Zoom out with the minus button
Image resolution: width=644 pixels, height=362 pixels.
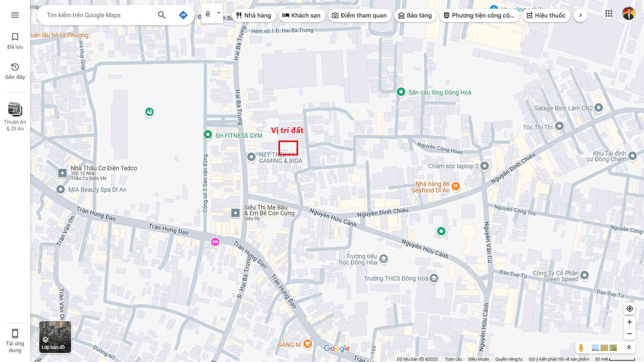[x=630, y=334]
